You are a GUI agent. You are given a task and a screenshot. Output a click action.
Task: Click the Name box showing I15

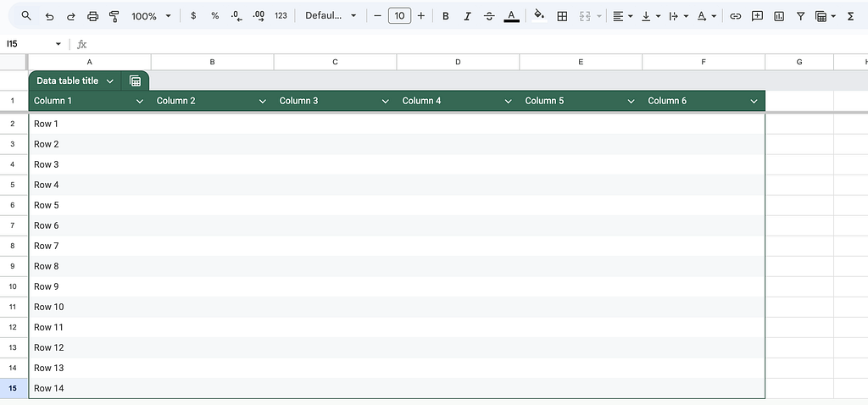(x=28, y=44)
